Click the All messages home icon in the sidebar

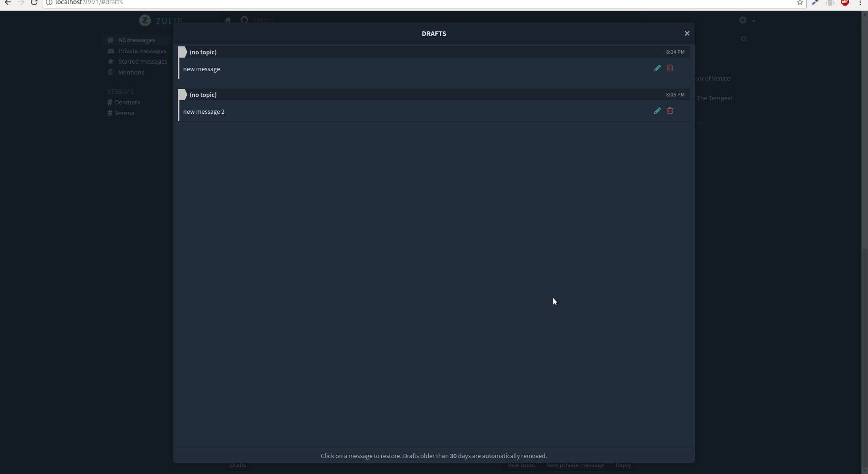coord(111,40)
